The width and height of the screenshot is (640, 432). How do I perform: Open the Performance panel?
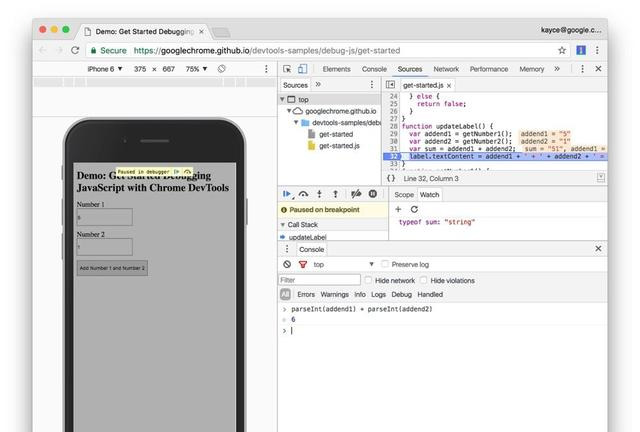[x=489, y=69]
